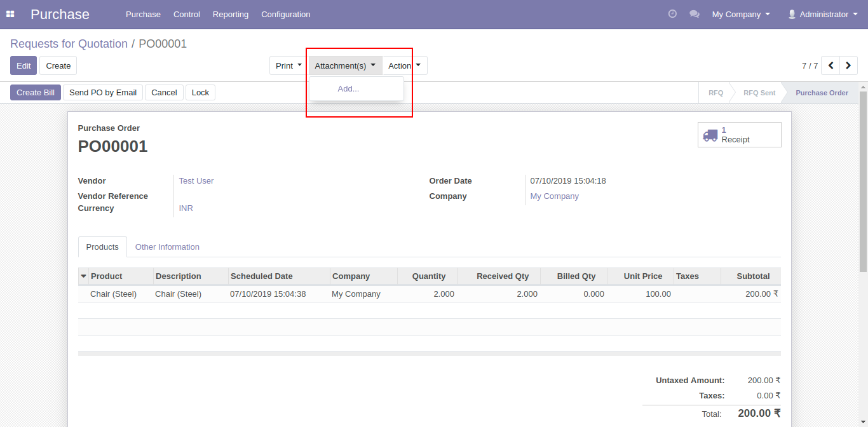The height and width of the screenshot is (427, 868).
Task: Click the column options arrow in table header
Action: (x=83, y=276)
